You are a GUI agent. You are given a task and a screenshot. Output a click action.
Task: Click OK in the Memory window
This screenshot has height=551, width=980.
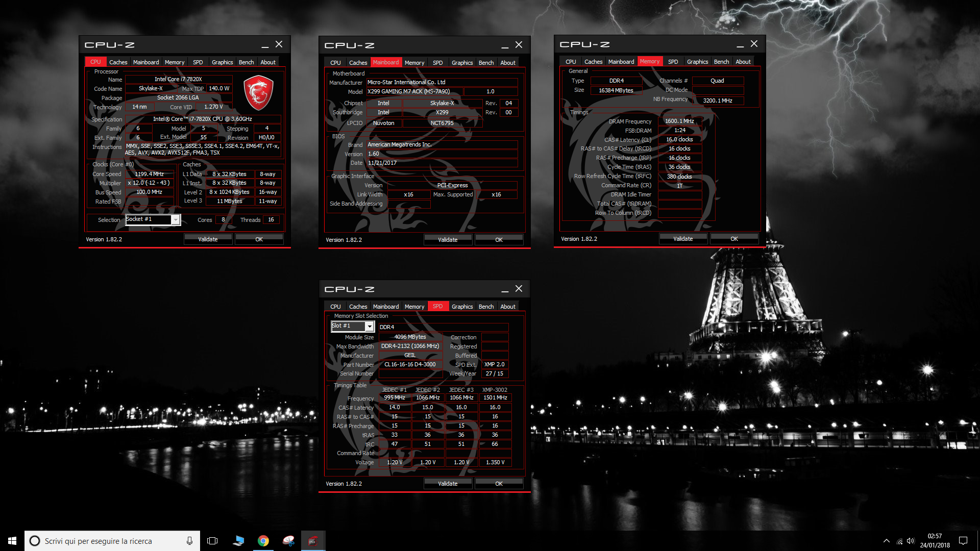(734, 239)
